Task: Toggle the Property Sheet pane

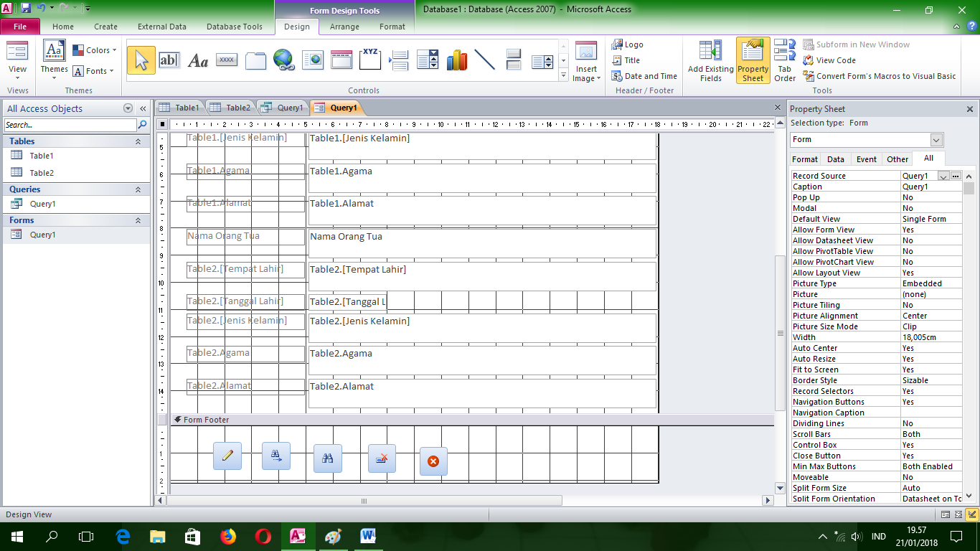Action: tap(753, 60)
